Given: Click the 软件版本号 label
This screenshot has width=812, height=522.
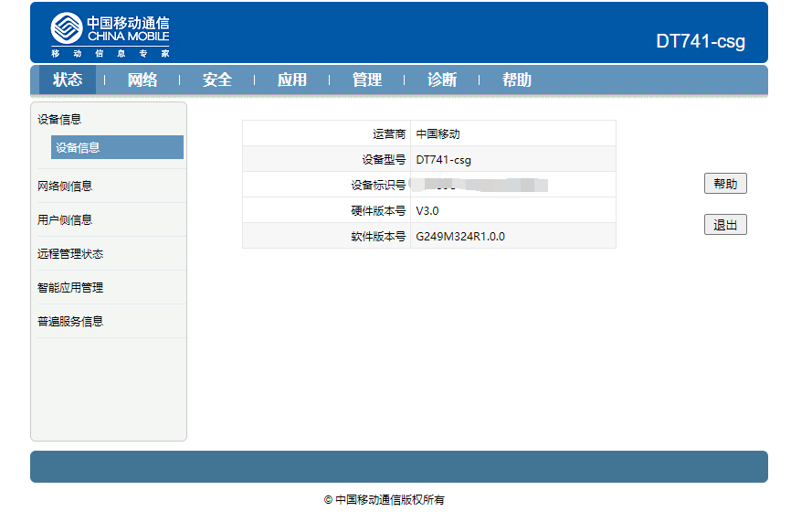Looking at the screenshot, I should (378, 237).
